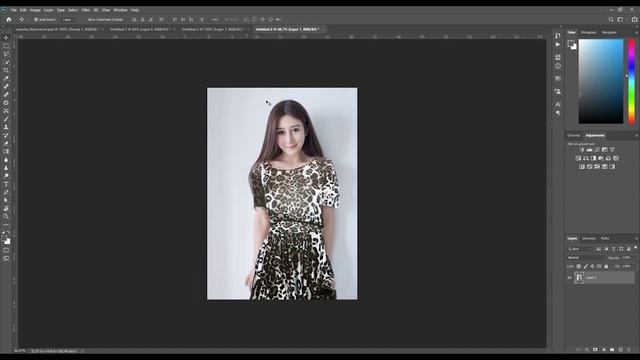Open the Layers panel flyout menu
640x360 pixels.
pyautogui.click(x=637, y=238)
